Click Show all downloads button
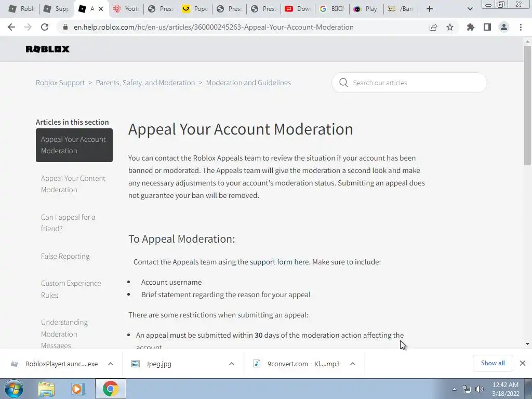The width and height of the screenshot is (532, 399). point(493,363)
